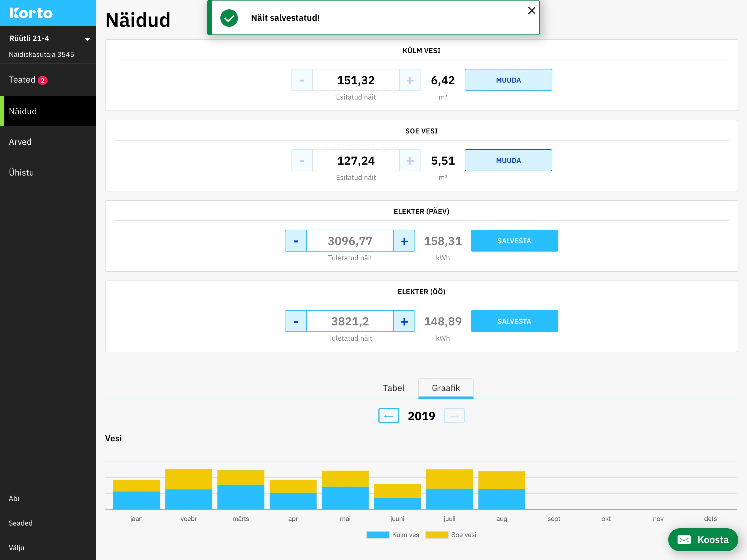The image size is (747, 560).
Task: Increase Elekter (öö) reading with plus
Action: pos(404,321)
